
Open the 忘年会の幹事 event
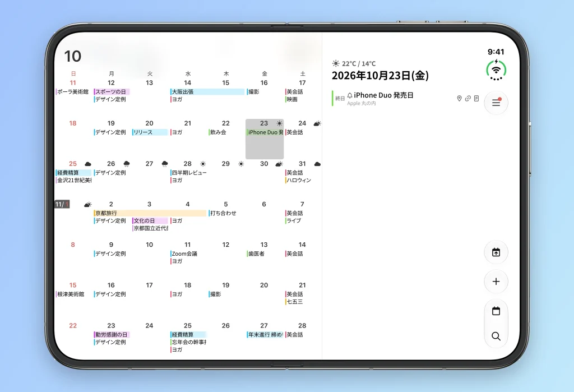188,342
